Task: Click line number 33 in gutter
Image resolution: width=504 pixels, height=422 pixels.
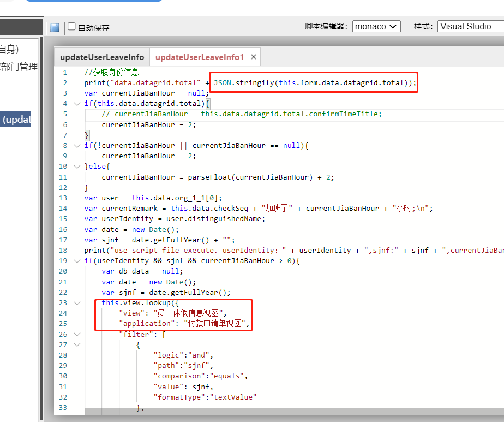Action: point(63,407)
